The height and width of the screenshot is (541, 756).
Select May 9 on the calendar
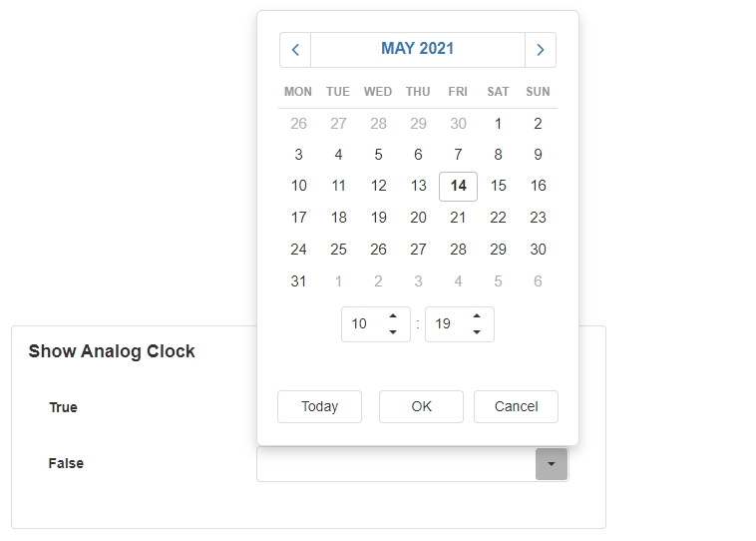pyautogui.click(x=538, y=155)
